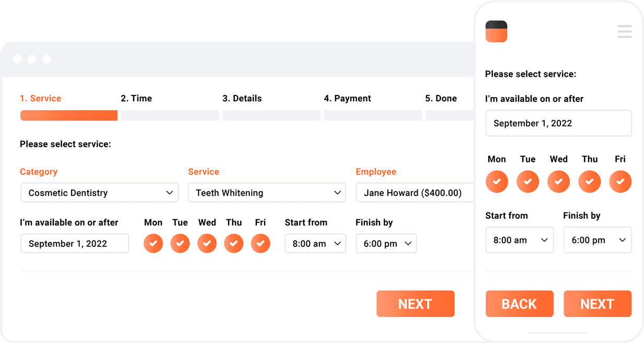This screenshot has height=343, width=644.
Task: Open the Category dropdown Cosmetic Dentistry
Action: [x=99, y=193]
